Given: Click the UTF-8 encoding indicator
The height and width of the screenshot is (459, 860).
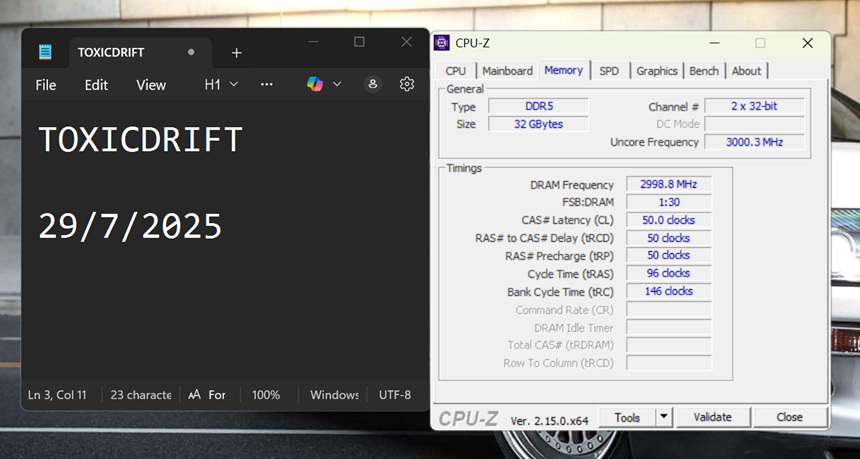Looking at the screenshot, I should [x=395, y=395].
